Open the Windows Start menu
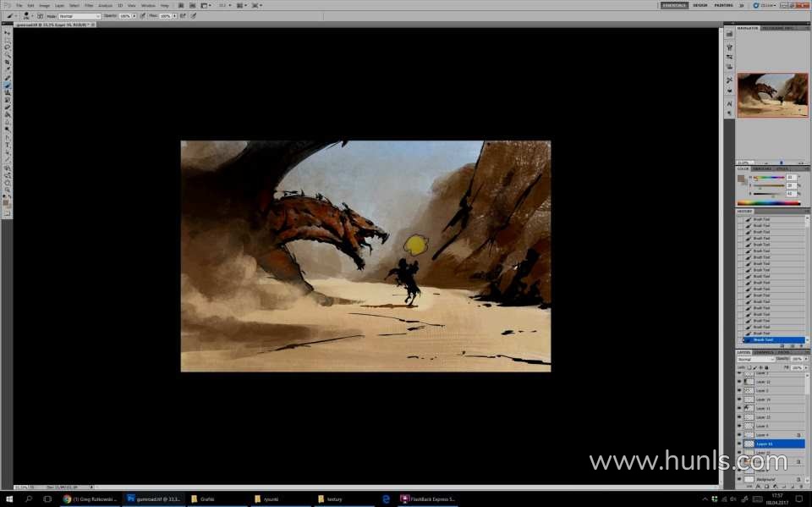Viewport: 812px width, 507px height. pyautogui.click(x=8, y=499)
